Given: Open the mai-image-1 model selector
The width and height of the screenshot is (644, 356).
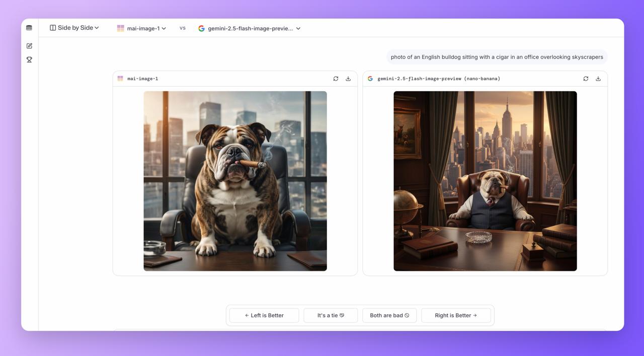Looking at the screenshot, I should click(141, 28).
